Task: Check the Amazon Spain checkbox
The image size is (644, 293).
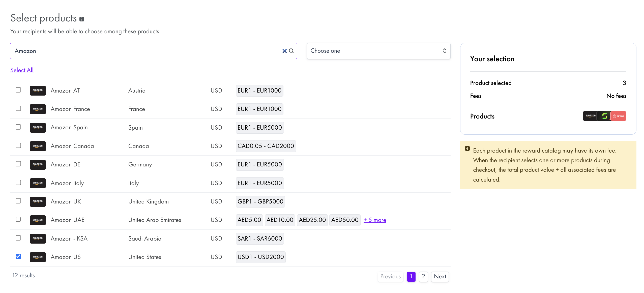Action: [x=18, y=127]
